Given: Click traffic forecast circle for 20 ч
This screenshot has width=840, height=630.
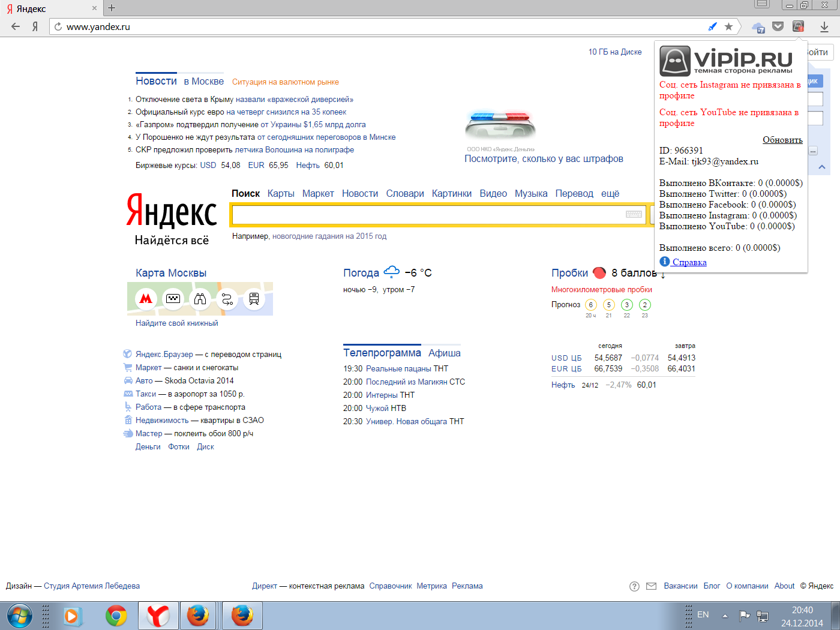Looking at the screenshot, I should [591, 305].
